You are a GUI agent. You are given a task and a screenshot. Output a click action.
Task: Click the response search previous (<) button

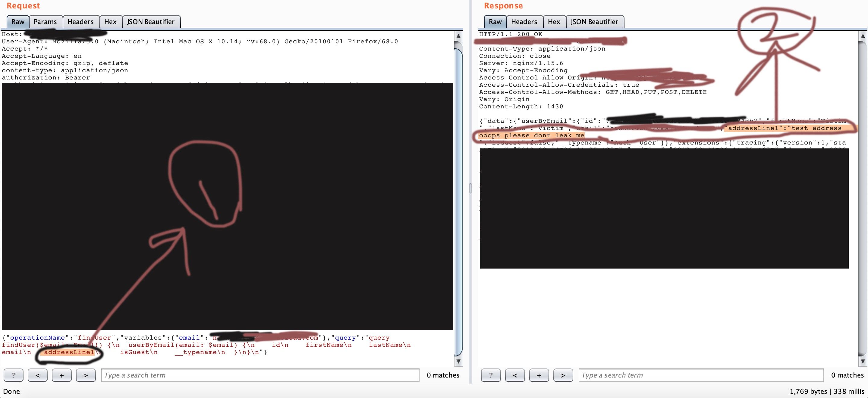(515, 375)
